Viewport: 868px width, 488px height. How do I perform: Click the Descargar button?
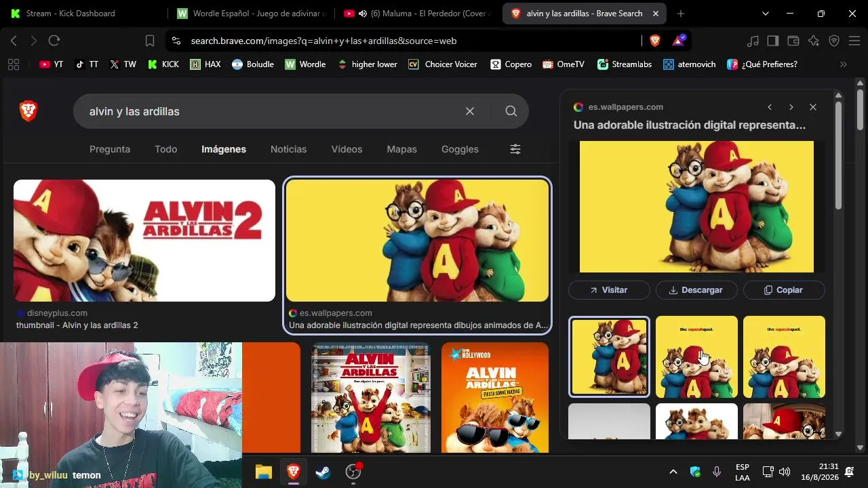(x=696, y=290)
